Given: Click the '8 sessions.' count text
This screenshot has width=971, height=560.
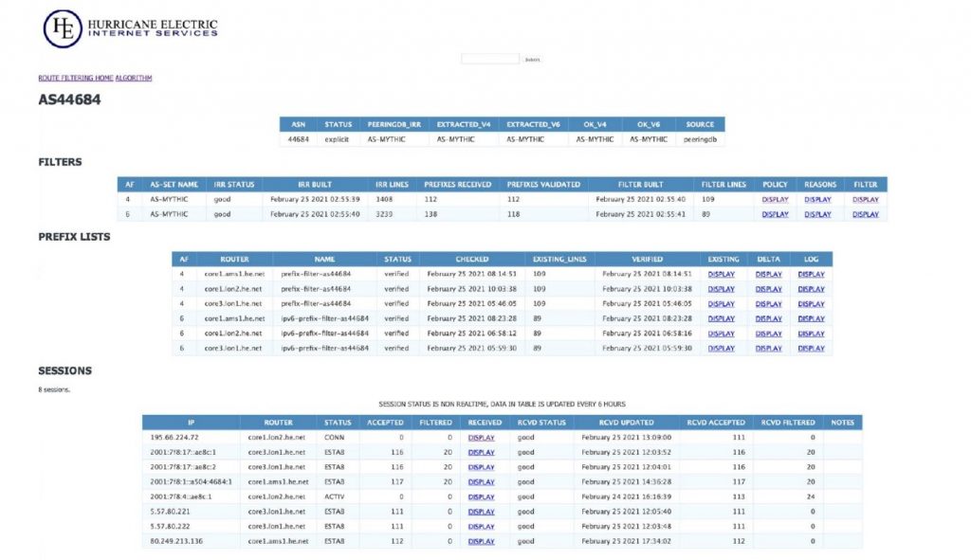Looking at the screenshot, I should coord(54,389).
